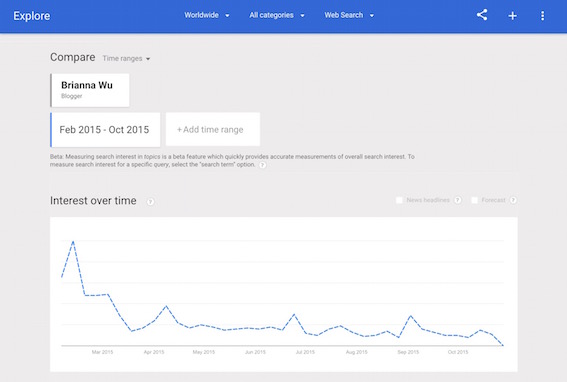Click Add time range button

213,129
